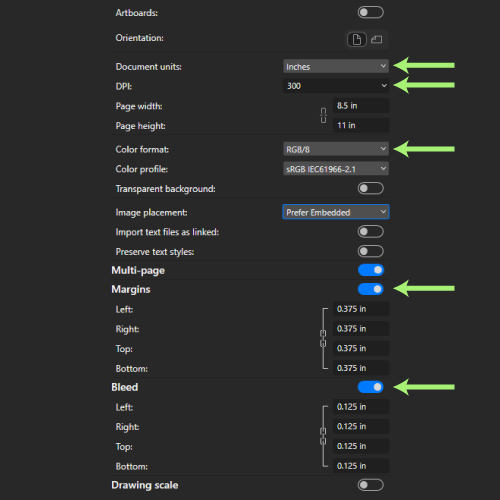
Task: Select portrait orientation icon
Action: [357, 40]
